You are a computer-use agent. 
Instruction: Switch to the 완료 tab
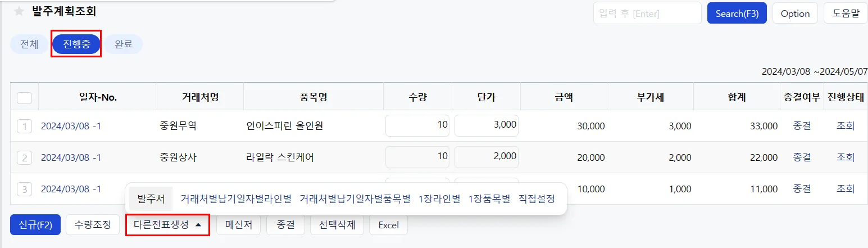click(x=124, y=44)
